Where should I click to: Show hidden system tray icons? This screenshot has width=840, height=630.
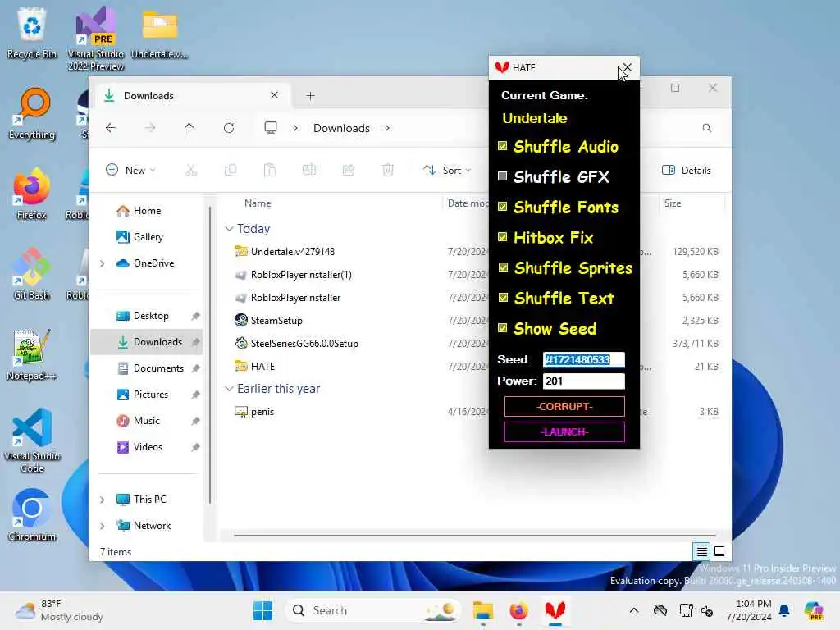[x=634, y=610]
